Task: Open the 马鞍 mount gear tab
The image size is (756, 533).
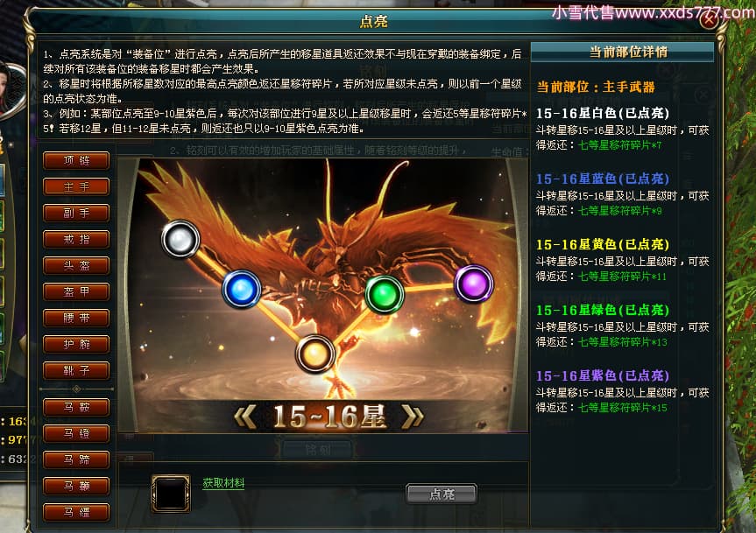Action: pos(76,407)
